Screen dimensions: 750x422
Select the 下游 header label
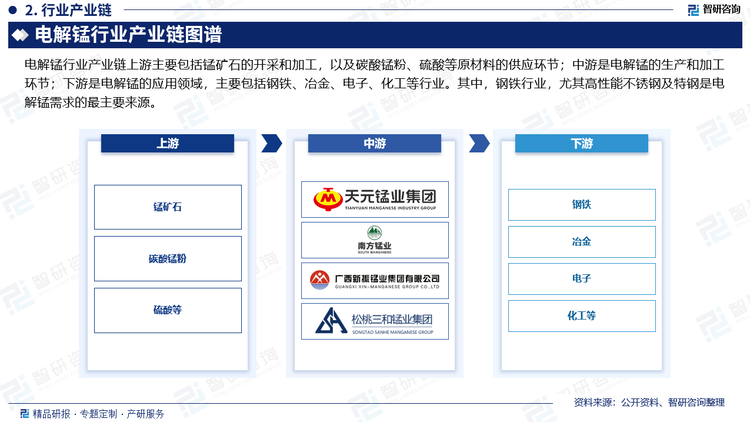coord(582,143)
